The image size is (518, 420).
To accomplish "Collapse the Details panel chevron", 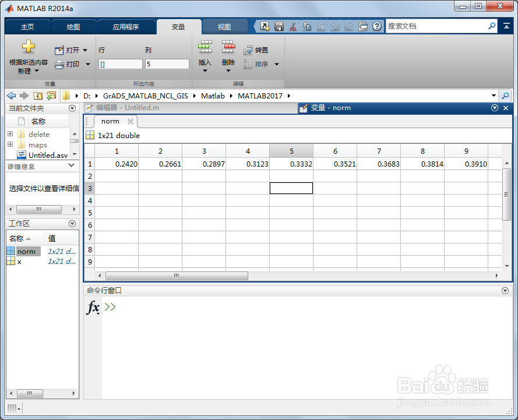I will coord(71,165).
